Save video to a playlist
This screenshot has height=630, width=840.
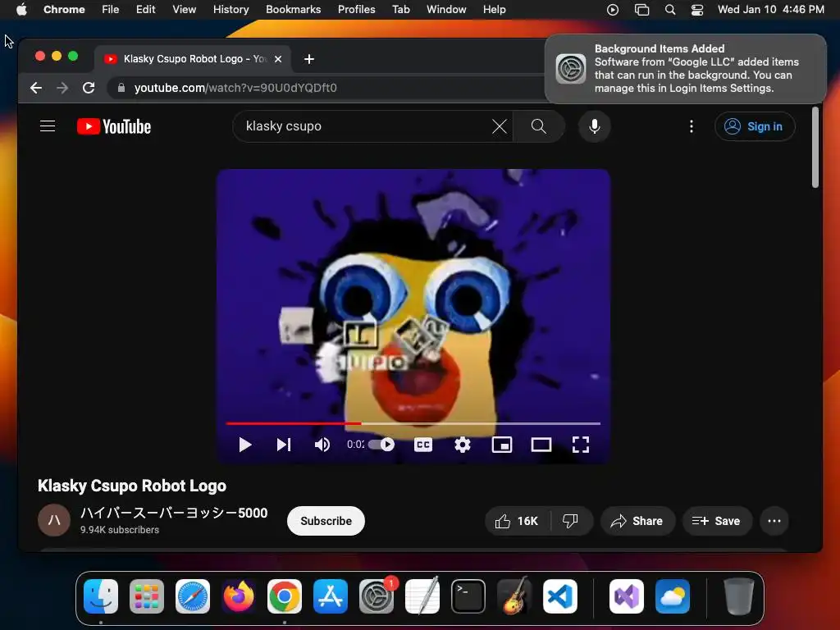(x=716, y=521)
